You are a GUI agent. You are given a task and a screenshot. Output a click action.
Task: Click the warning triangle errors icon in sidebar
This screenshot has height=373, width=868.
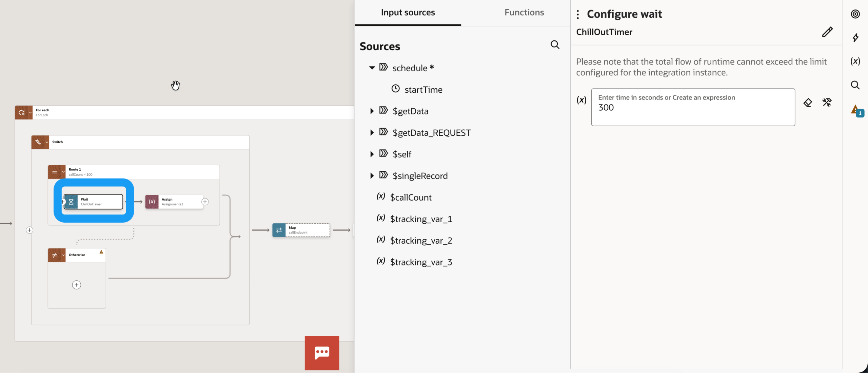pos(855,110)
